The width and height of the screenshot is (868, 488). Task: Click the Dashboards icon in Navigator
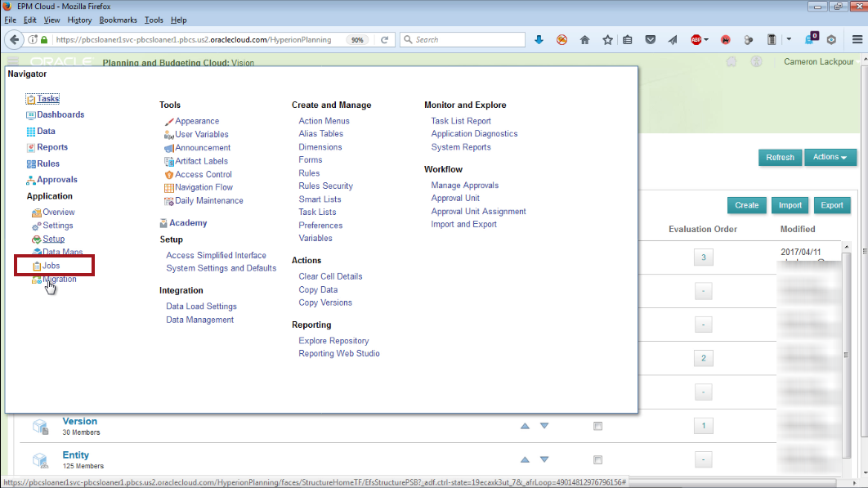[x=31, y=115]
